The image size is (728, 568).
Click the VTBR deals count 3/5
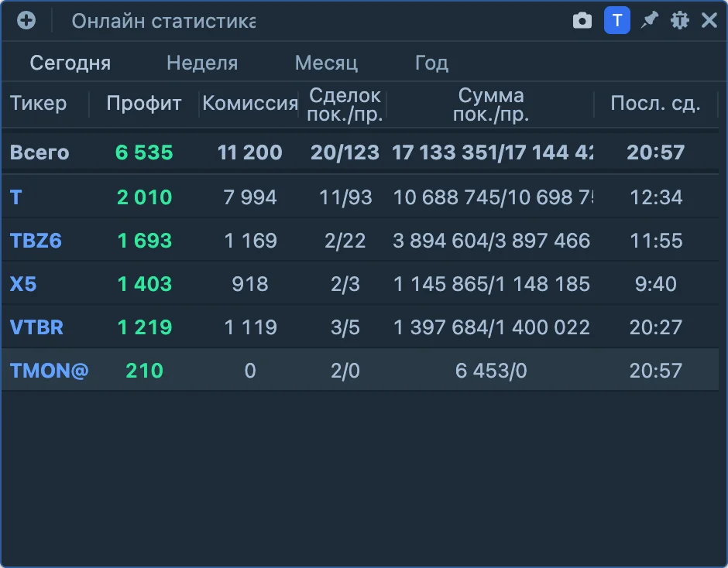[x=345, y=327]
